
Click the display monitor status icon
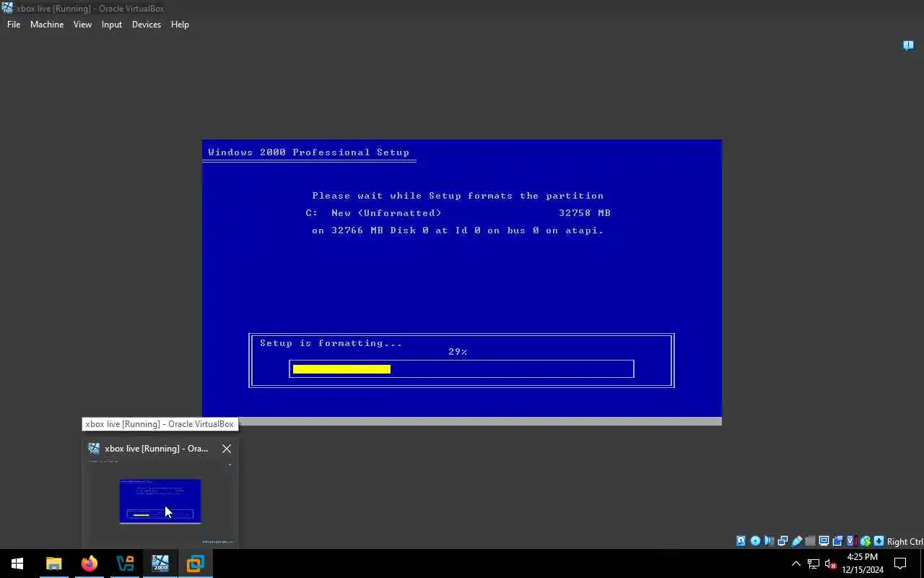(824, 541)
